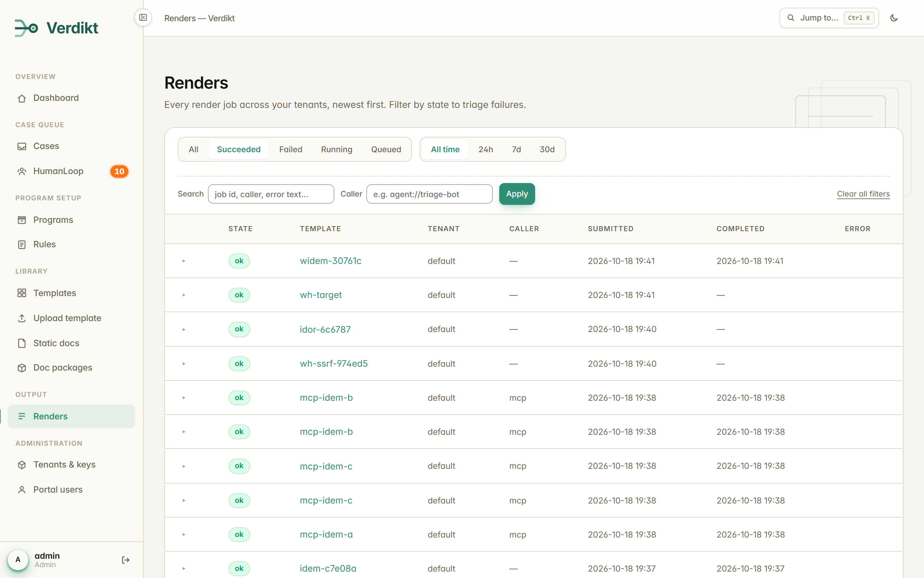
Task: Select the All time range
Action: tap(445, 149)
